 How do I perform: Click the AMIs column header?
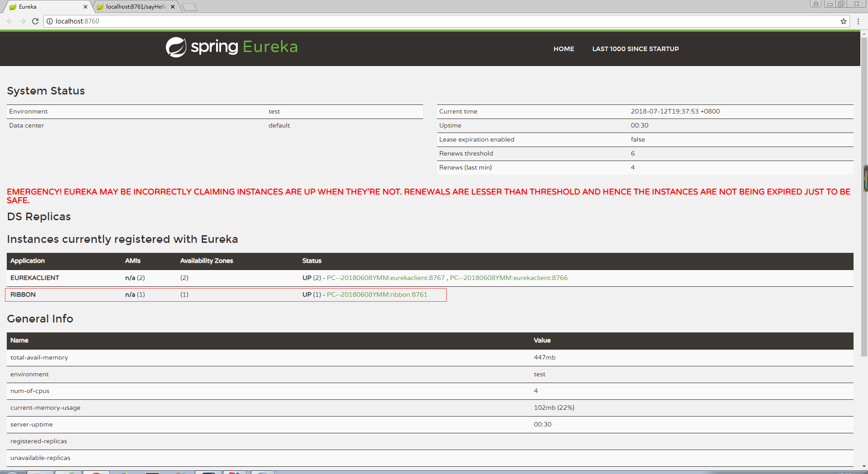point(133,261)
